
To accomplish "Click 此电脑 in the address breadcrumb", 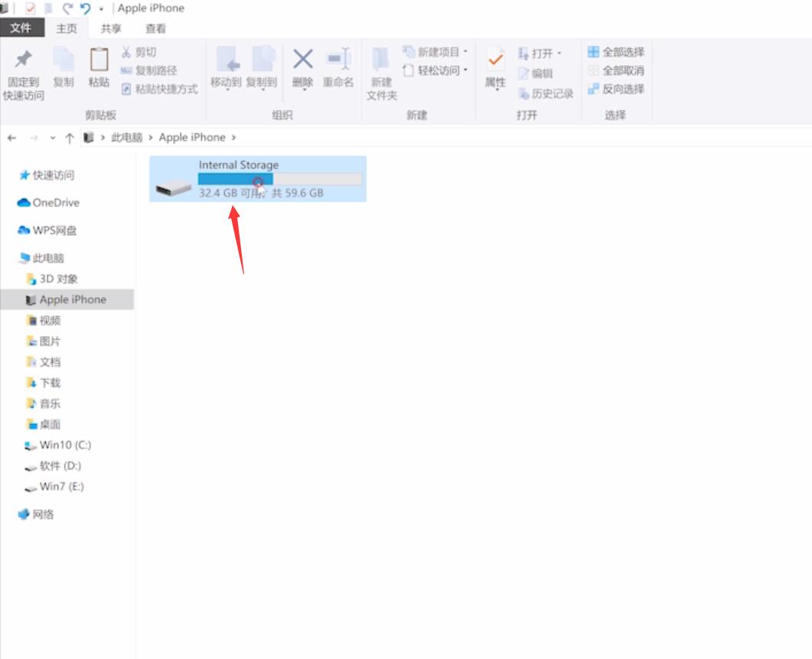I will [127, 137].
